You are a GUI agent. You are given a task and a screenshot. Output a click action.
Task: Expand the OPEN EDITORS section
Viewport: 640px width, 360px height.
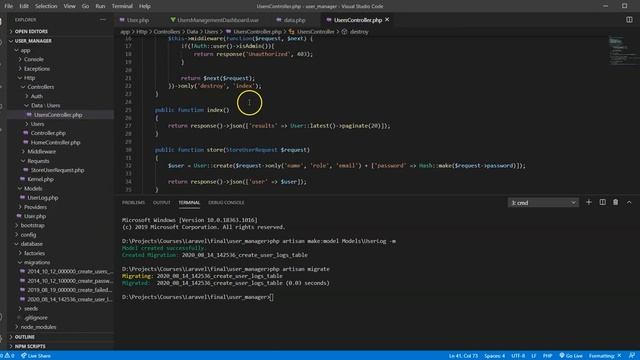click(x=31, y=31)
